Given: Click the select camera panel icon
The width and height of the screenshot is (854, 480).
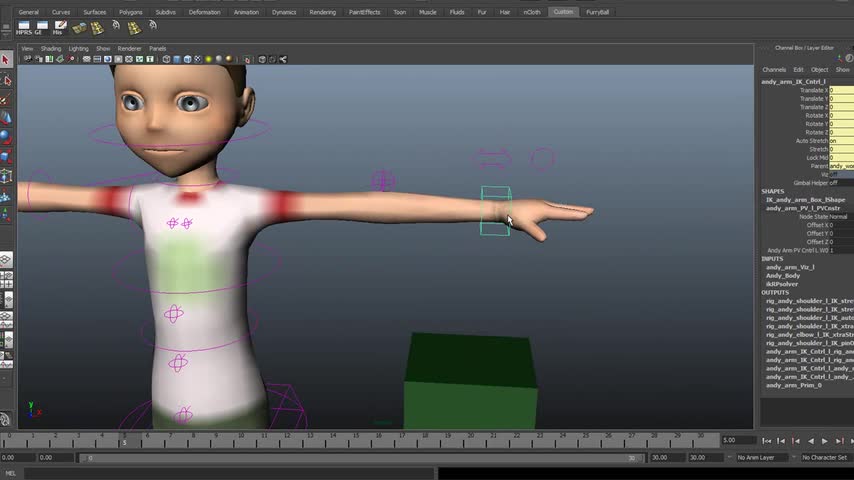Looking at the screenshot, I should (27, 59).
